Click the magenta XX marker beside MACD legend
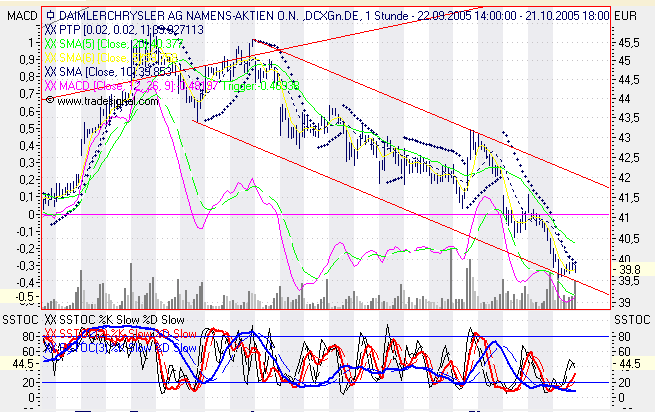The image size is (655, 412). click(x=51, y=86)
